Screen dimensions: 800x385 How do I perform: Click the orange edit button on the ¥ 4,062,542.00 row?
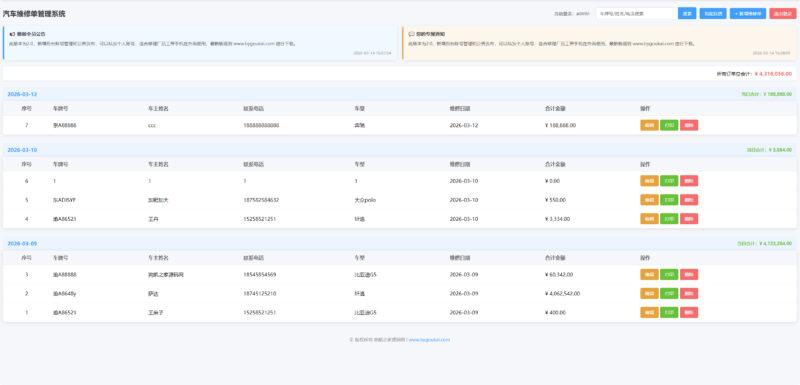click(649, 294)
